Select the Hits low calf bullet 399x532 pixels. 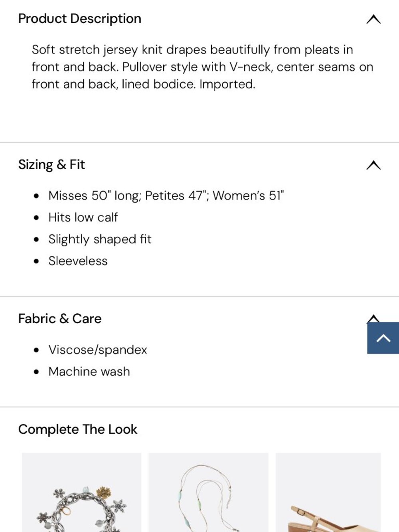83,218
